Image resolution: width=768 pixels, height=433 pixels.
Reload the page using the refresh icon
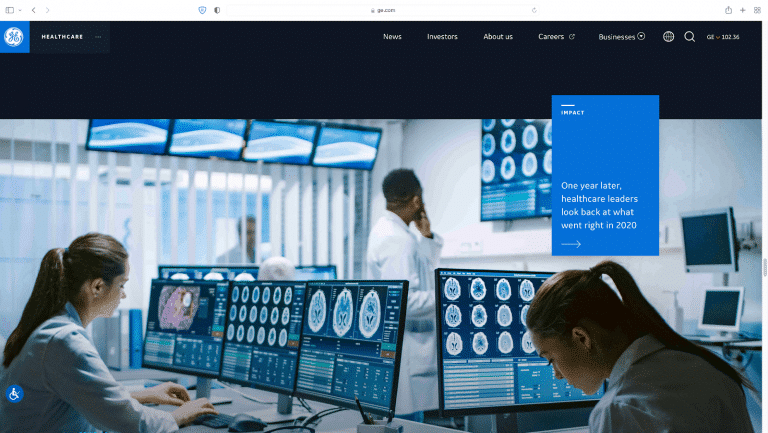[534, 10]
